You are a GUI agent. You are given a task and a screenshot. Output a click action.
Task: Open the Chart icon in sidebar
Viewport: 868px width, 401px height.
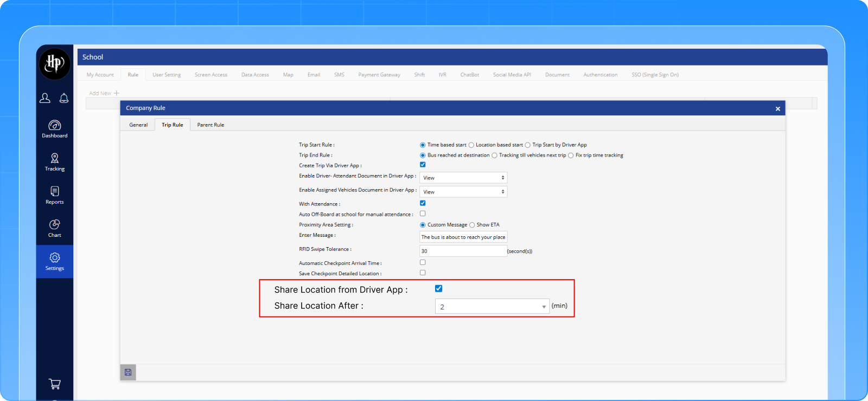pos(55,224)
